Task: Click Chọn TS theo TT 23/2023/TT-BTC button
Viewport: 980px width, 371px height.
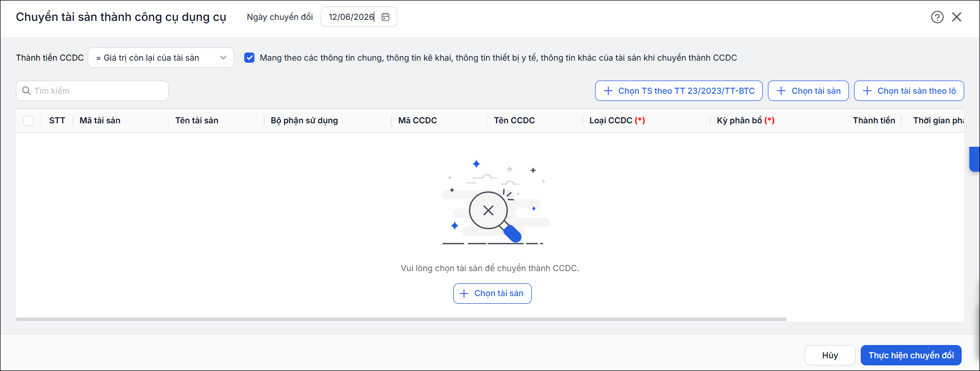Action: pyautogui.click(x=679, y=91)
